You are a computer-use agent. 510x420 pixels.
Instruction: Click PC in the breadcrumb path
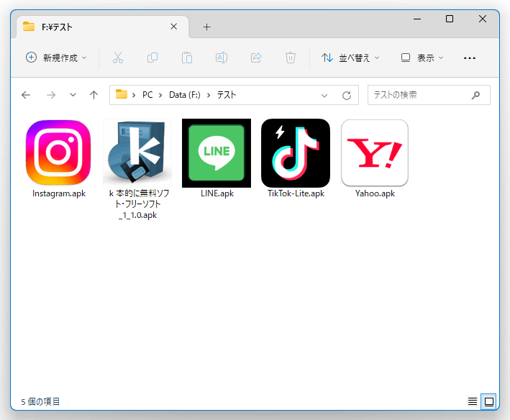click(147, 95)
